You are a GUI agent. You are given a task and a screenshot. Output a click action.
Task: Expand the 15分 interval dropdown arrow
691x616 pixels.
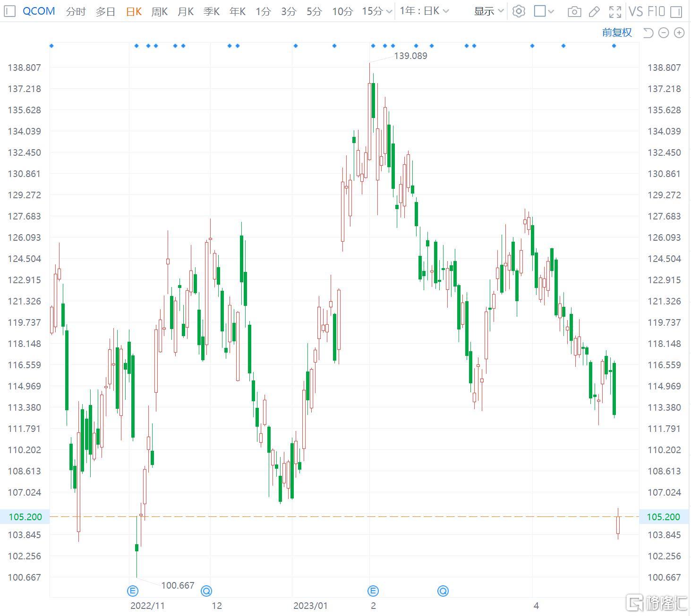[389, 11]
